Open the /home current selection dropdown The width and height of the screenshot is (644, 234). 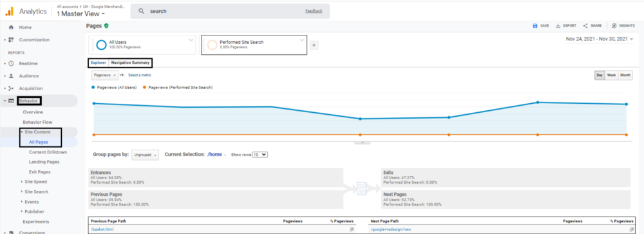pyautogui.click(x=217, y=155)
